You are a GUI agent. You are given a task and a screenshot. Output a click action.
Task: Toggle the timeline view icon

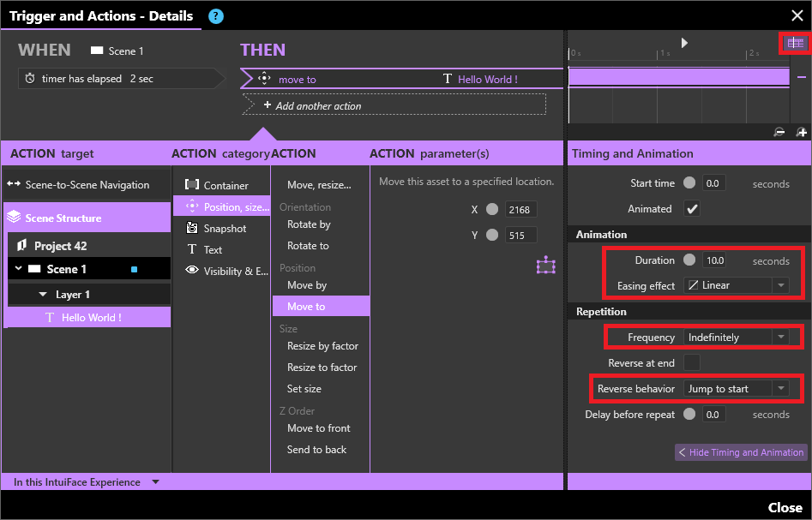click(796, 43)
